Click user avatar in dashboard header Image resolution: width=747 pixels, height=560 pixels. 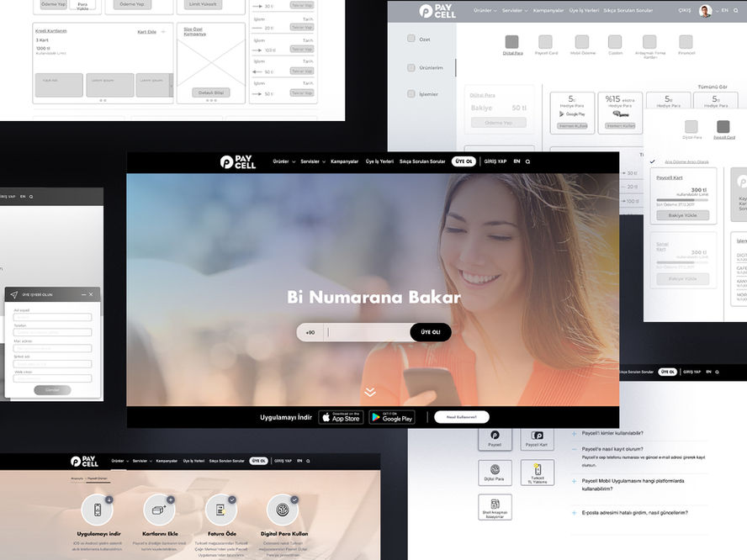[x=706, y=11]
